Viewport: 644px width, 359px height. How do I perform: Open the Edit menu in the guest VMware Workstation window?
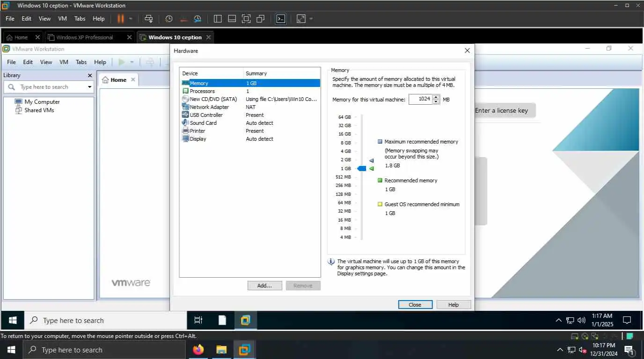coord(28,62)
